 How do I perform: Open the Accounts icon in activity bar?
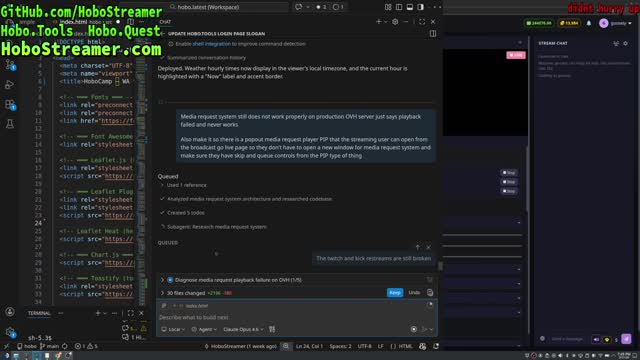click(x=10, y=312)
